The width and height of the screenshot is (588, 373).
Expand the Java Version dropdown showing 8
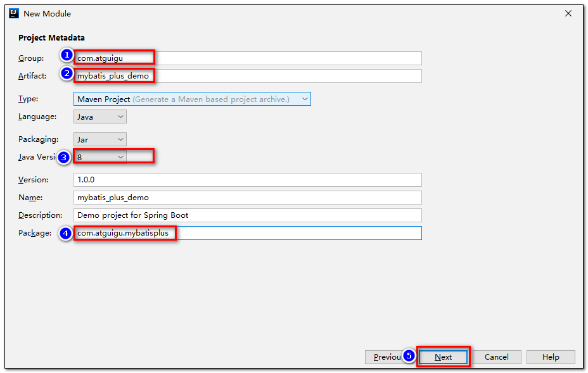(100, 157)
